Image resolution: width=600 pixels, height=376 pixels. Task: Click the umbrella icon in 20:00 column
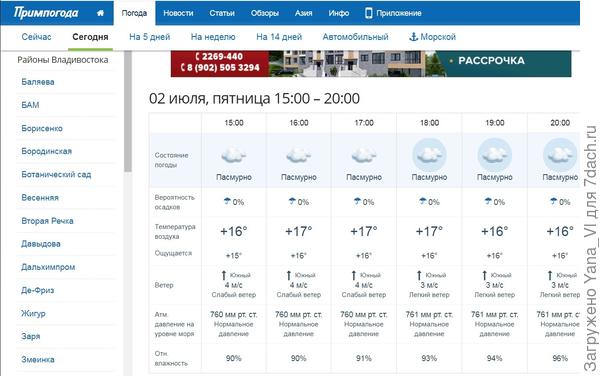[554, 201]
